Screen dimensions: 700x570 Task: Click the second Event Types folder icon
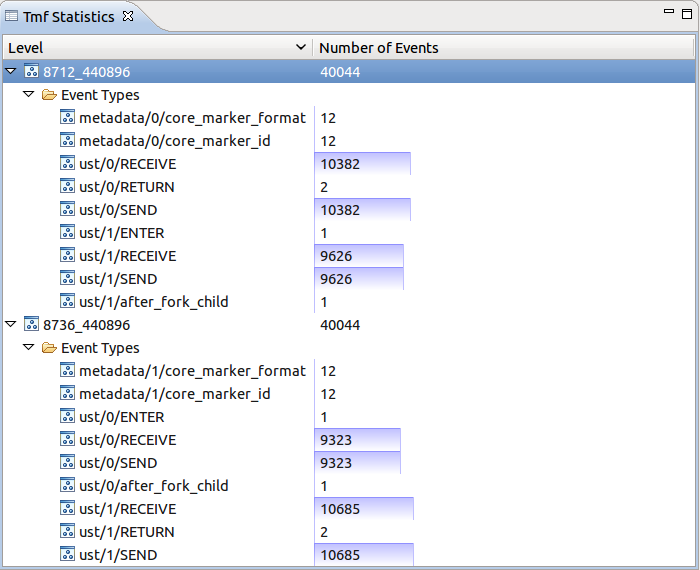pos(49,348)
